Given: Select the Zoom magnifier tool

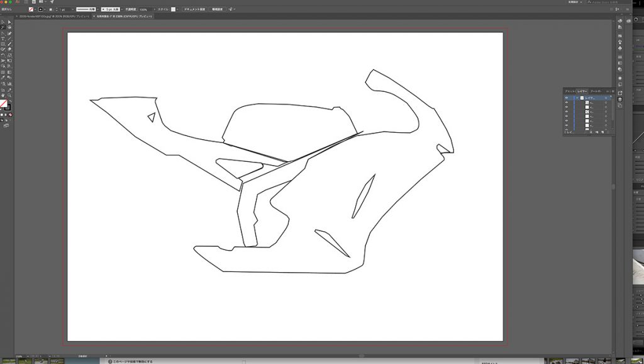Looking at the screenshot, I should [9, 94].
